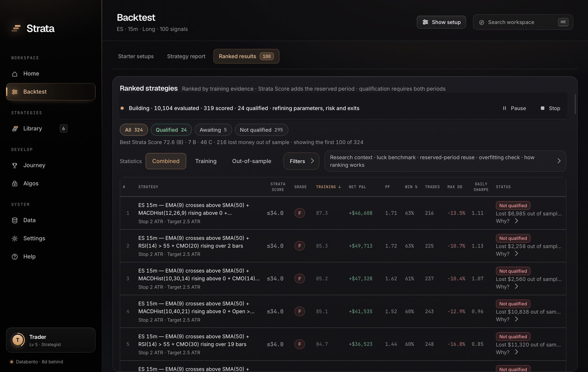
Task: Open Help in the sidebar
Action: click(x=51, y=257)
